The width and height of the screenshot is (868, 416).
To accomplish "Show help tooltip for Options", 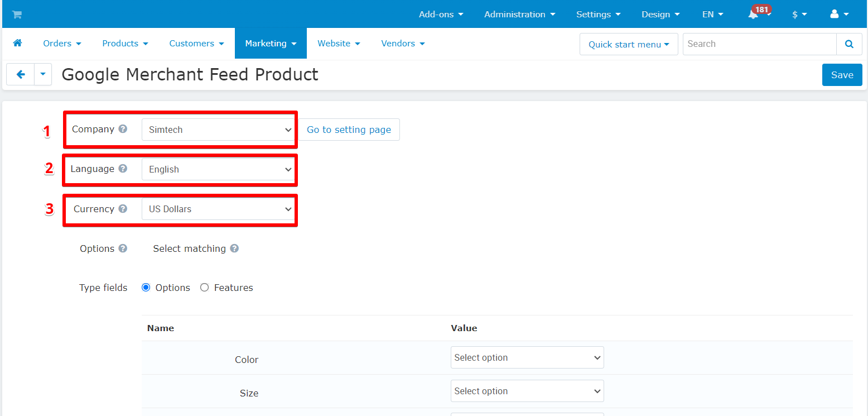I will click(123, 248).
